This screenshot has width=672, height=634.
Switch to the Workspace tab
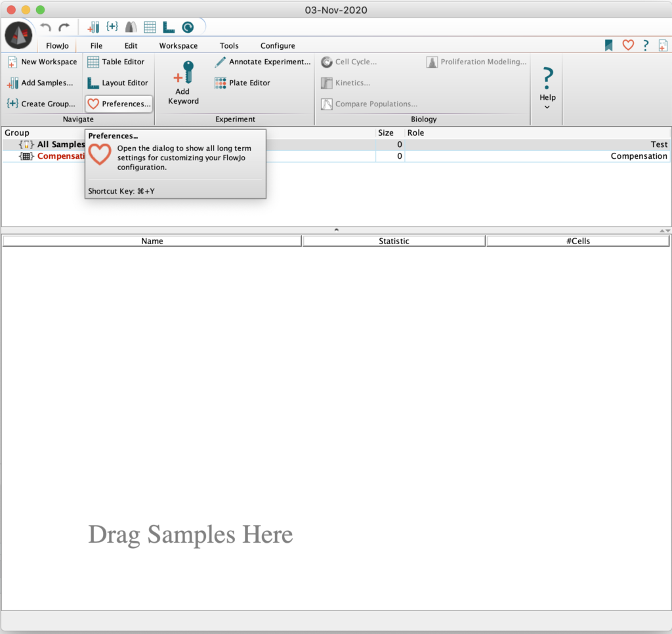(178, 45)
